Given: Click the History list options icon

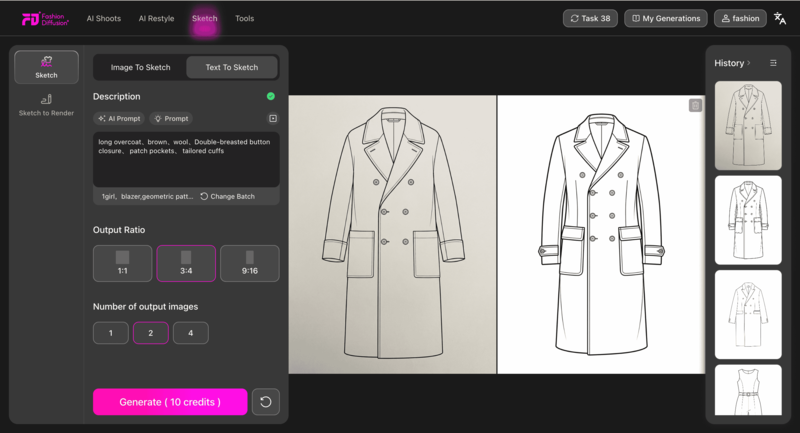Looking at the screenshot, I should click(773, 63).
